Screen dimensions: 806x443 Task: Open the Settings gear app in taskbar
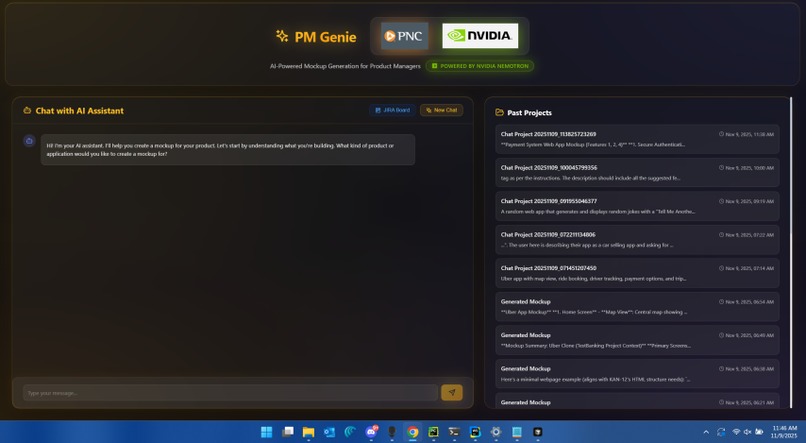496,432
